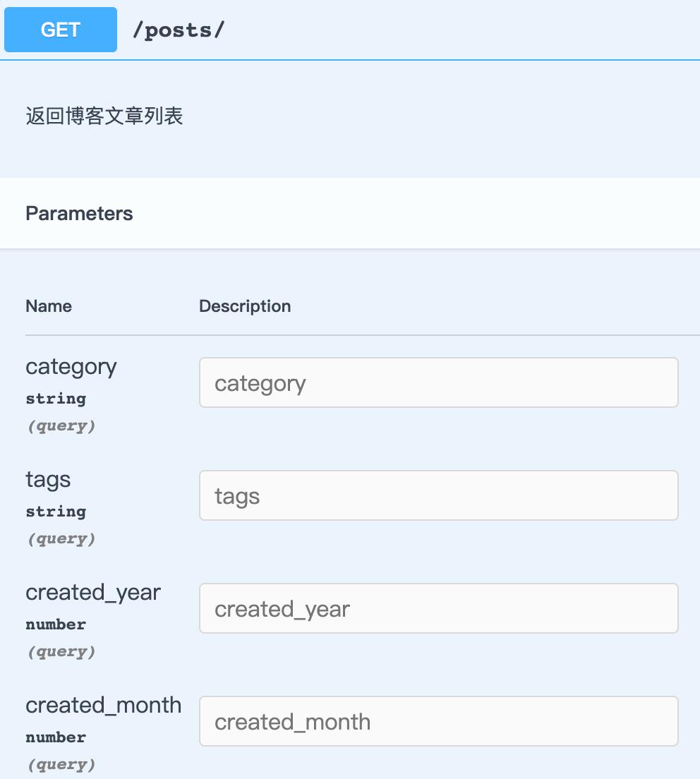The width and height of the screenshot is (700, 779).
Task: Select the tags parameter name
Action: (47, 479)
